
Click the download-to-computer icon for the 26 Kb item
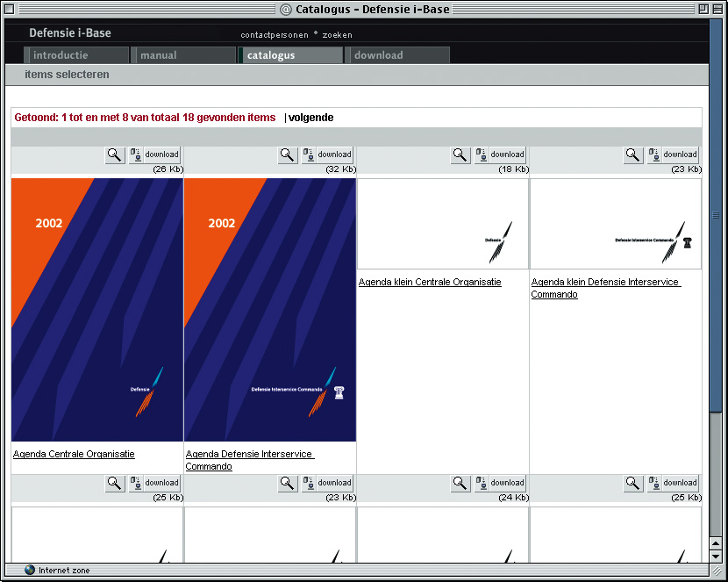136,154
